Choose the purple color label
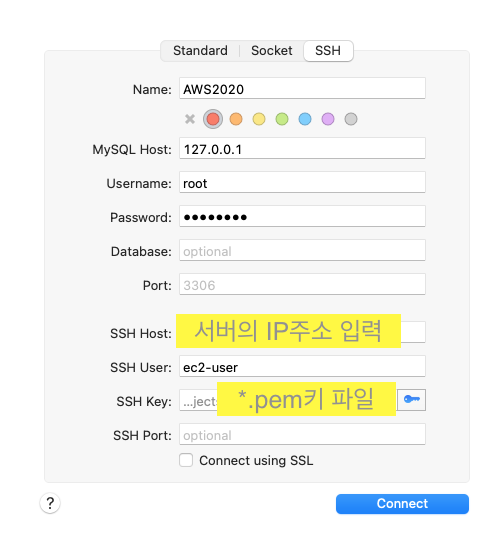This screenshot has width=502, height=546. [x=328, y=119]
